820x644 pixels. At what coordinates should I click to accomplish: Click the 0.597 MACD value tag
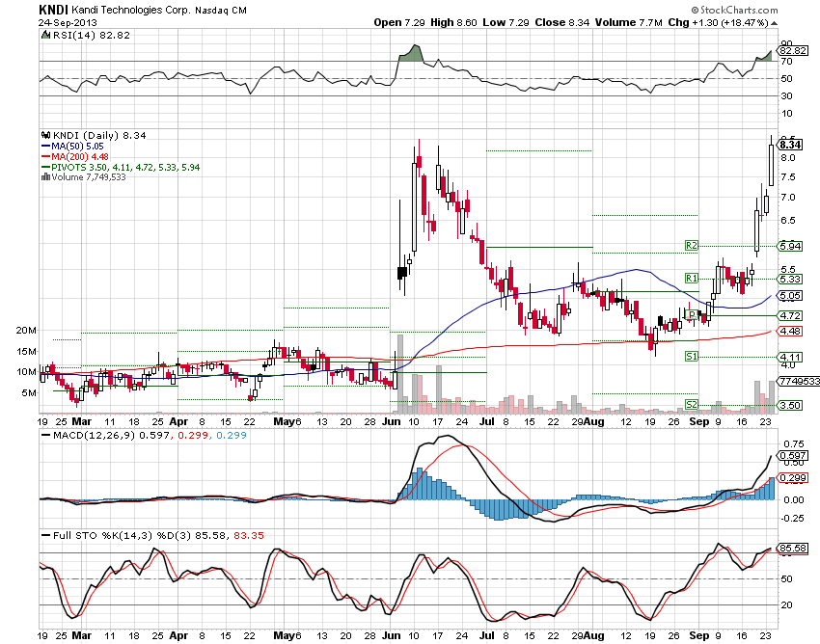point(793,456)
